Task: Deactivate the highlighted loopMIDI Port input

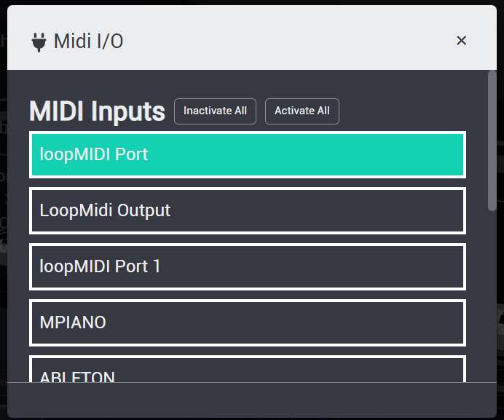Action: click(248, 154)
